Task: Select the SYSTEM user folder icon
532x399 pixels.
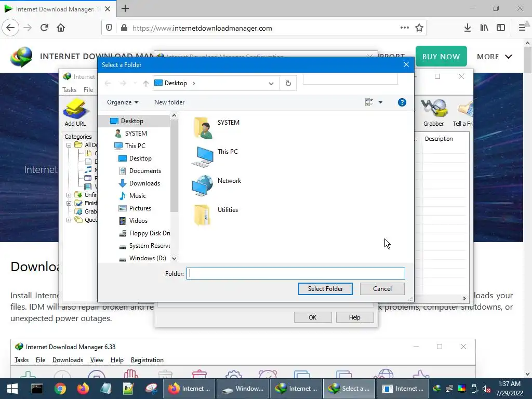Action: 204,128
